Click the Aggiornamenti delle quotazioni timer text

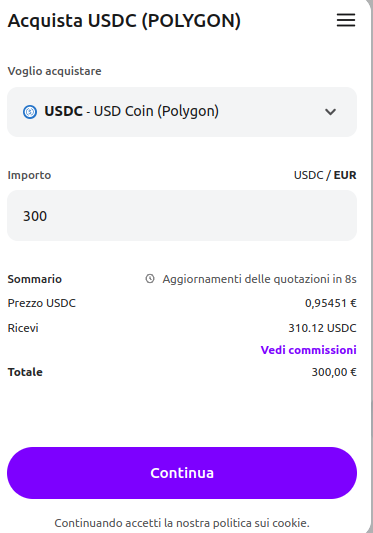click(x=259, y=279)
